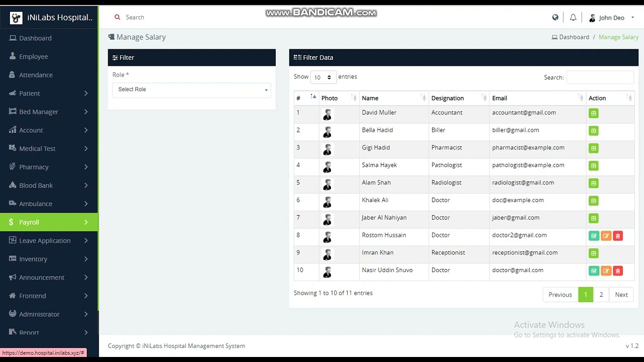The width and height of the screenshot is (644, 362).
Task: Click Khalek Ali's photo thumbnail
Action: point(328,202)
